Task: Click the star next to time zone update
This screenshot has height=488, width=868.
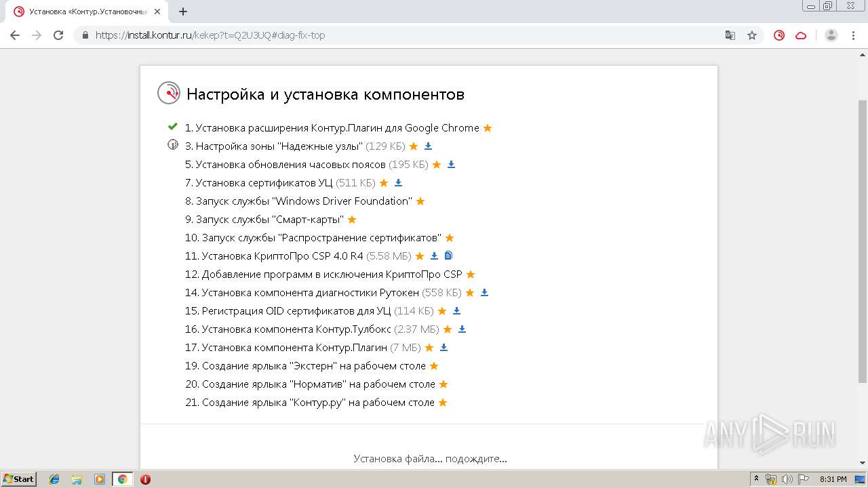Action: 437,164
